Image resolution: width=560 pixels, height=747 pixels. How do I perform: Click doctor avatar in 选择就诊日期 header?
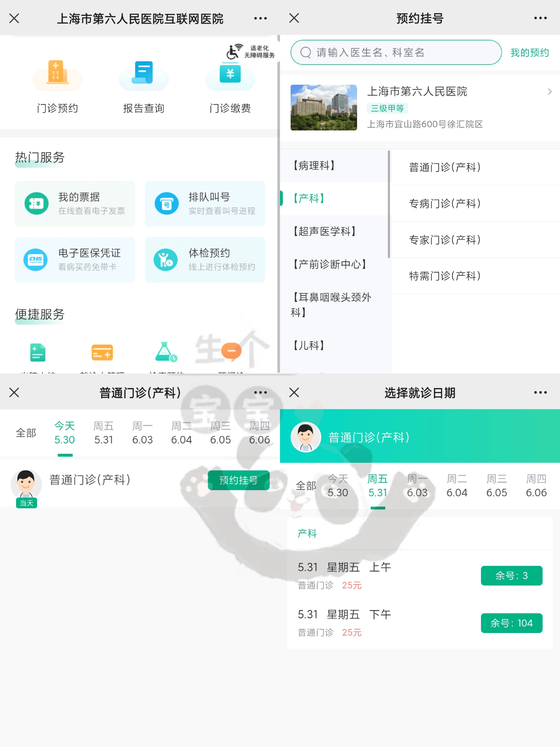(x=305, y=437)
